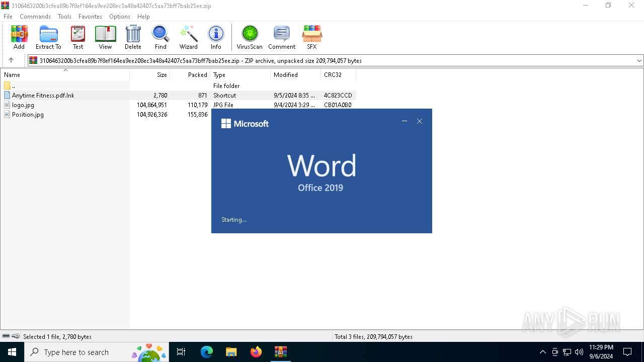The image size is (644, 362).
Task: Click the SFX toolbar icon
Action: (312, 37)
